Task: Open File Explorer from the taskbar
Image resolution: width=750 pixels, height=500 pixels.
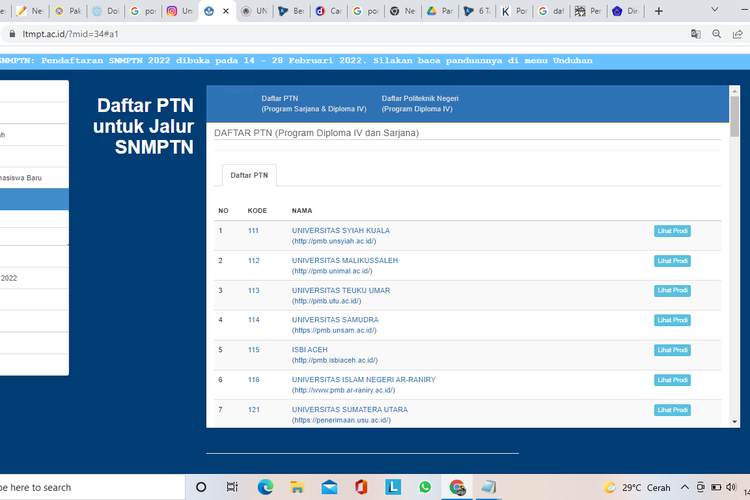Action: 297,487
